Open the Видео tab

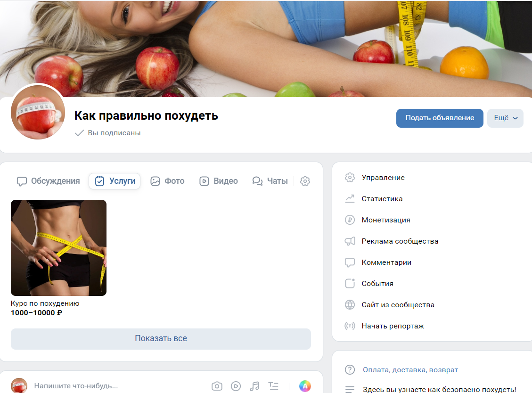[x=218, y=181]
